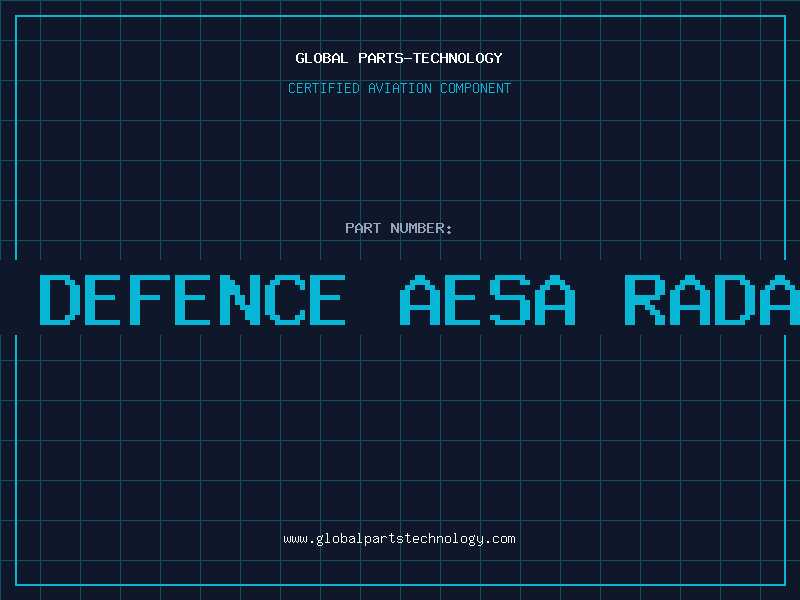Click the large DEFENCE word in the banner
Image resolution: width=800 pixels, height=600 pixels.
(192, 300)
